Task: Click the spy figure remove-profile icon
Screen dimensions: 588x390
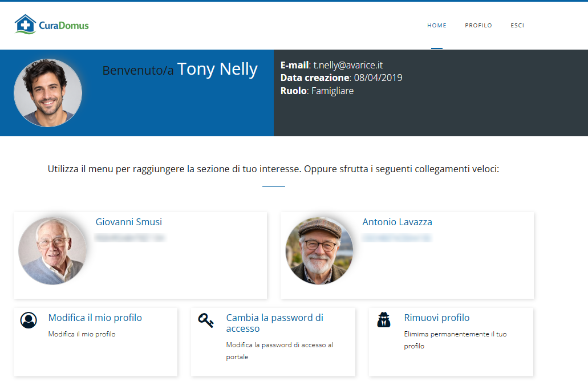Action: [384, 320]
